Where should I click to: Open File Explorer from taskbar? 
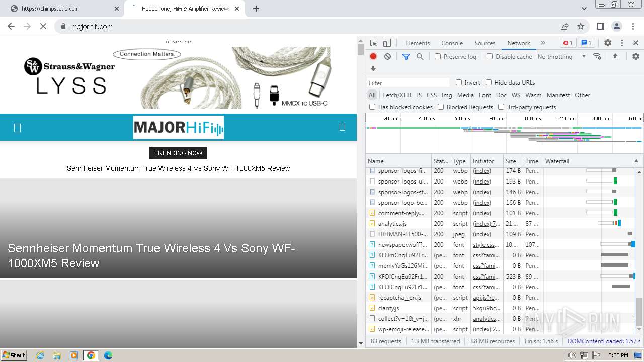pos(57,355)
